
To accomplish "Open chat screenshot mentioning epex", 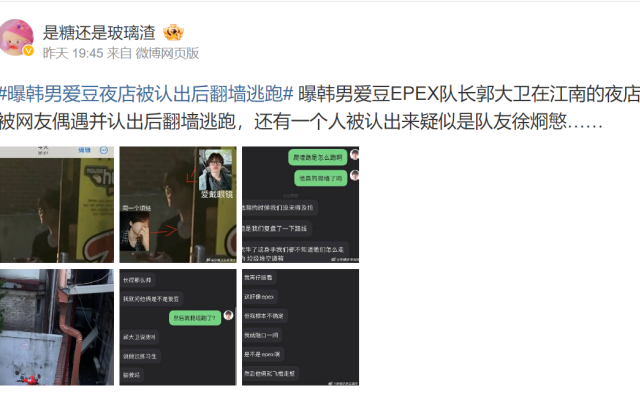I will coord(300,327).
